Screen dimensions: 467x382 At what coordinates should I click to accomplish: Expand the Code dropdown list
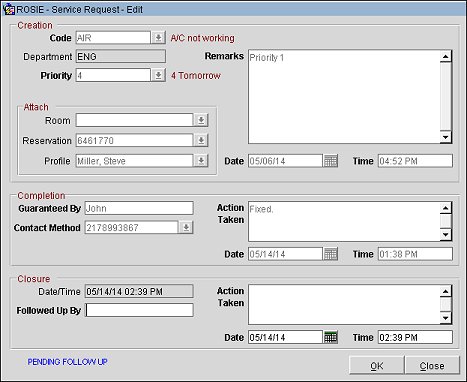158,38
